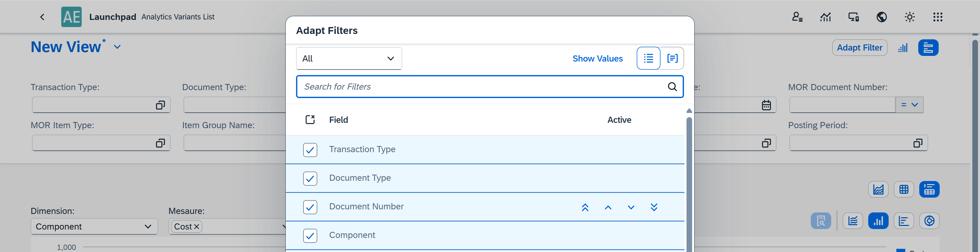
Task: Remove the Cost measure token
Action: click(x=197, y=226)
